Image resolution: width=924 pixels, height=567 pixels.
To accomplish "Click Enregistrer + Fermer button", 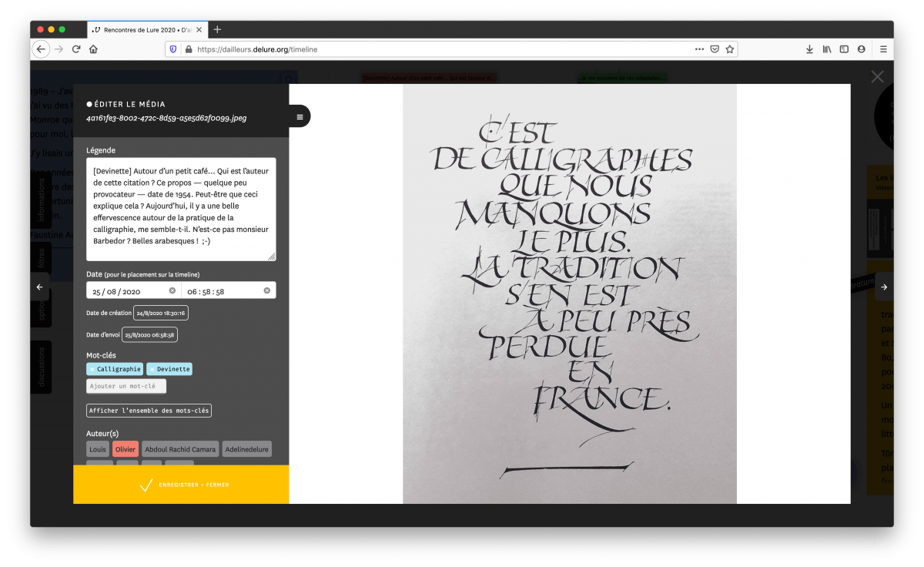I will [181, 485].
